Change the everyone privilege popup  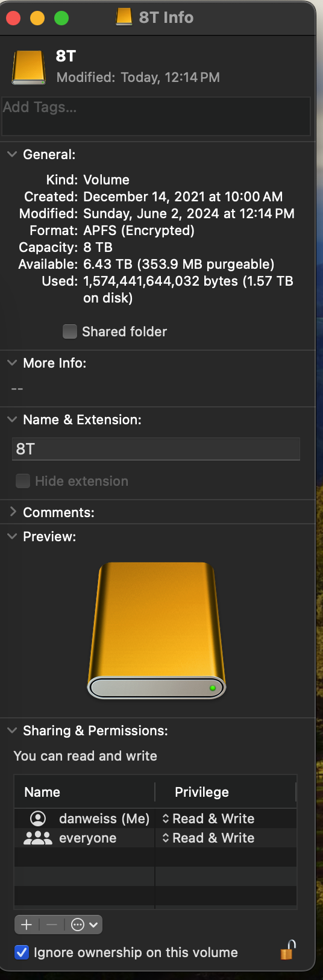[x=209, y=838]
